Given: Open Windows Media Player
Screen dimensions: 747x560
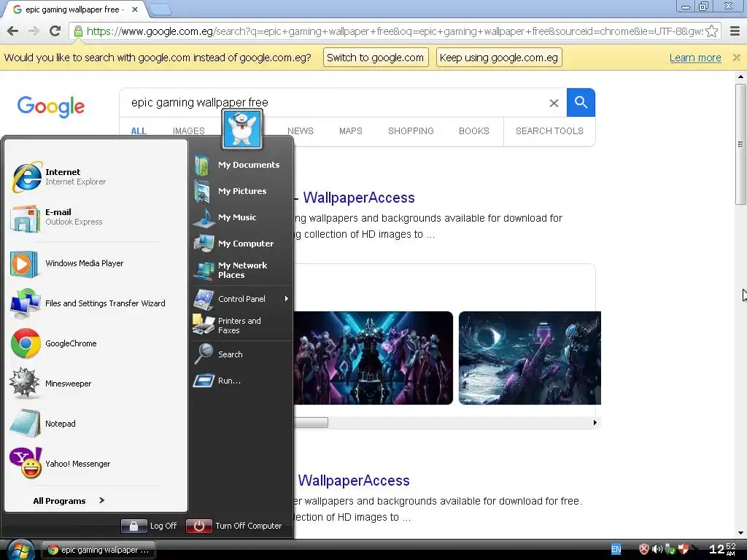Looking at the screenshot, I should [96, 263].
